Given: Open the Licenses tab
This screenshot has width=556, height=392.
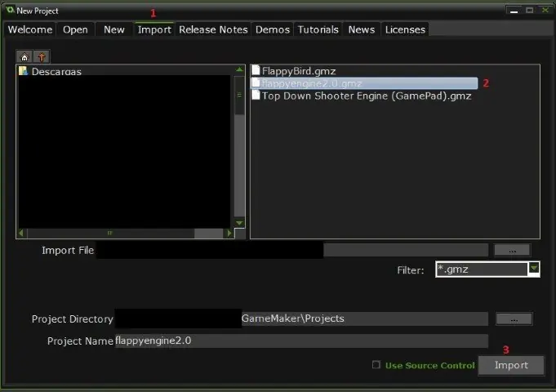Looking at the screenshot, I should coord(405,29).
